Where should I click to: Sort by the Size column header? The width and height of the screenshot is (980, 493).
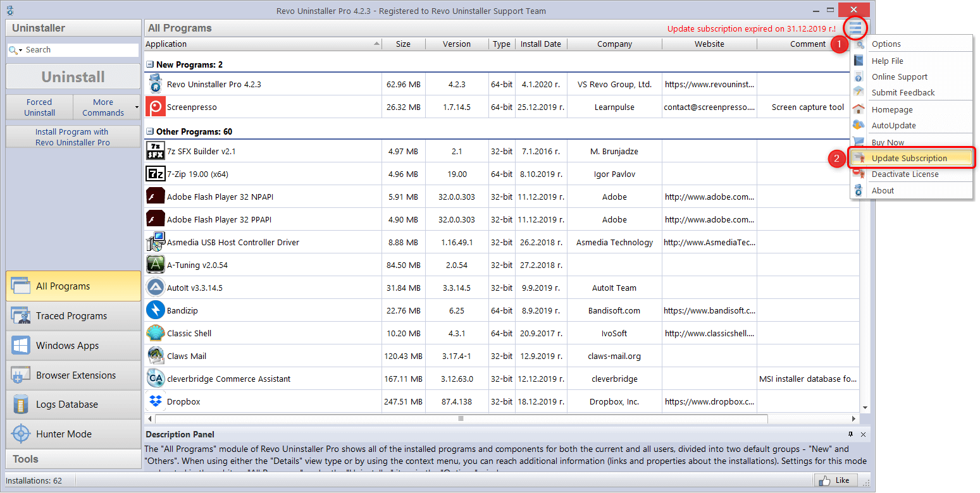(403, 44)
